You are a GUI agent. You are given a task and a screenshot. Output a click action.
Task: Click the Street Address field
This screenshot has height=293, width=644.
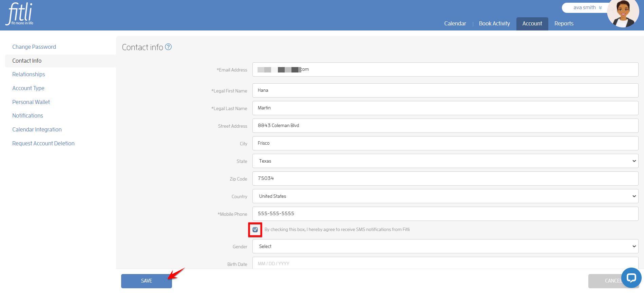pyautogui.click(x=445, y=126)
